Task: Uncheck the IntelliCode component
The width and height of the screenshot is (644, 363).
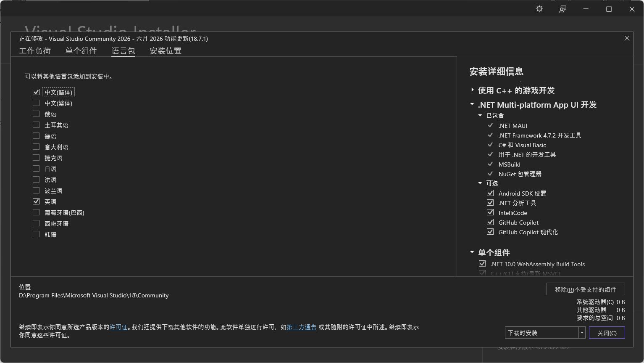Action: click(490, 212)
